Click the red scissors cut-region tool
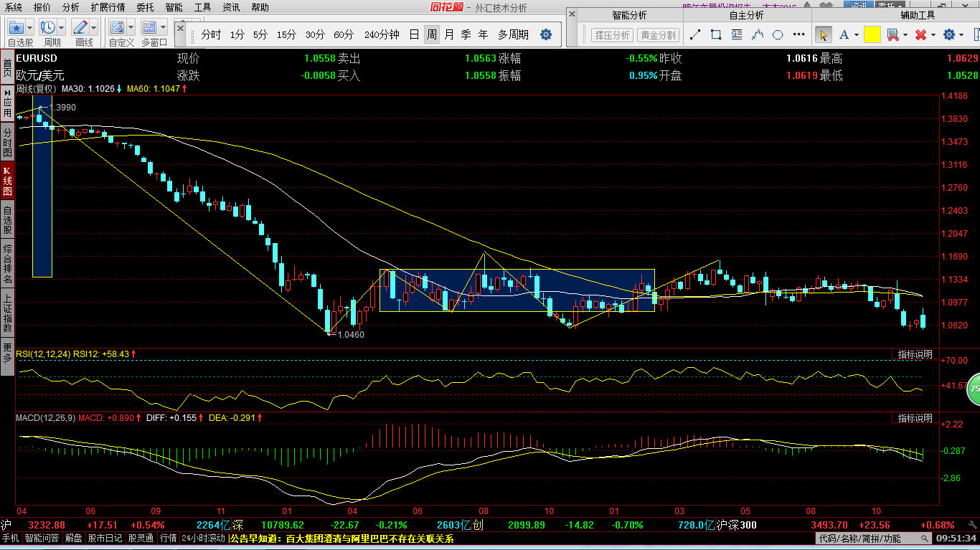The width and height of the screenshot is (980, 550). [892, 34]
